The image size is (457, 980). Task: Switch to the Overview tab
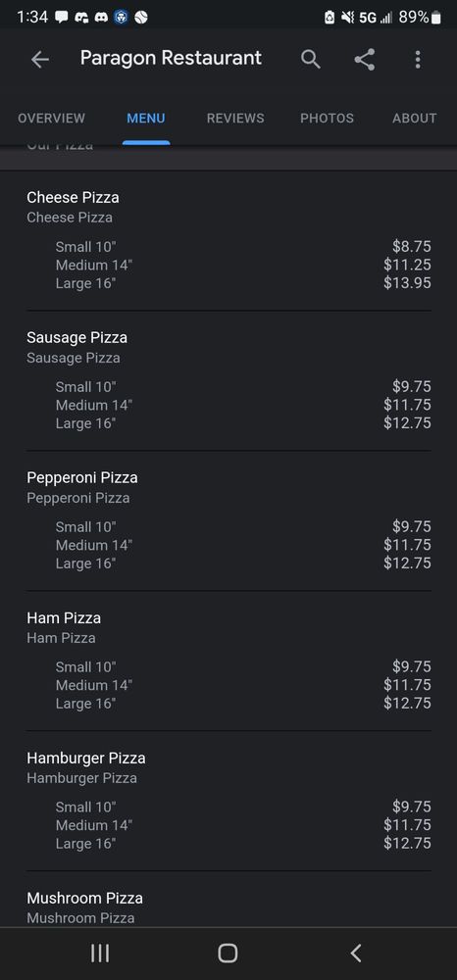click(51, 119)
